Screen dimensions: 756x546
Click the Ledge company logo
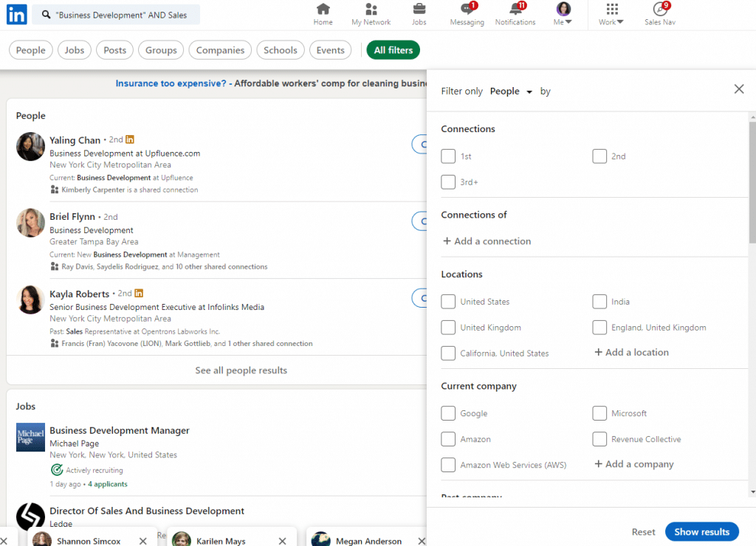click(x=30, y=516)
